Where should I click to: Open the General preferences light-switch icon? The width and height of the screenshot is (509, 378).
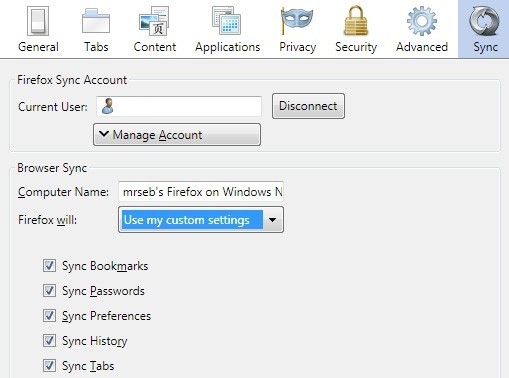pos(38,21)
